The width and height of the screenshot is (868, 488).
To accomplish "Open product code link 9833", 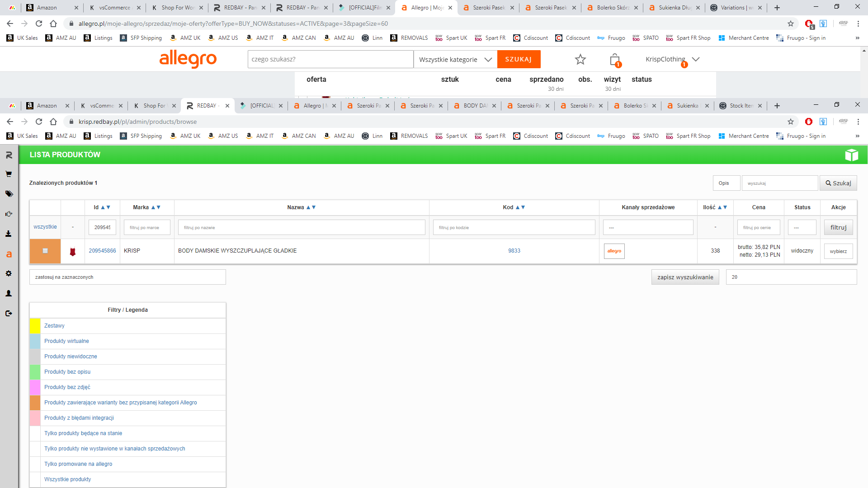I will pos(514,251).
